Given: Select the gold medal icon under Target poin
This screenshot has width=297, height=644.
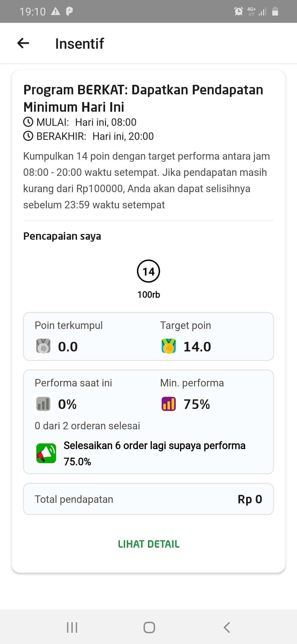Looking at the screenshot, I should (169, 346).
